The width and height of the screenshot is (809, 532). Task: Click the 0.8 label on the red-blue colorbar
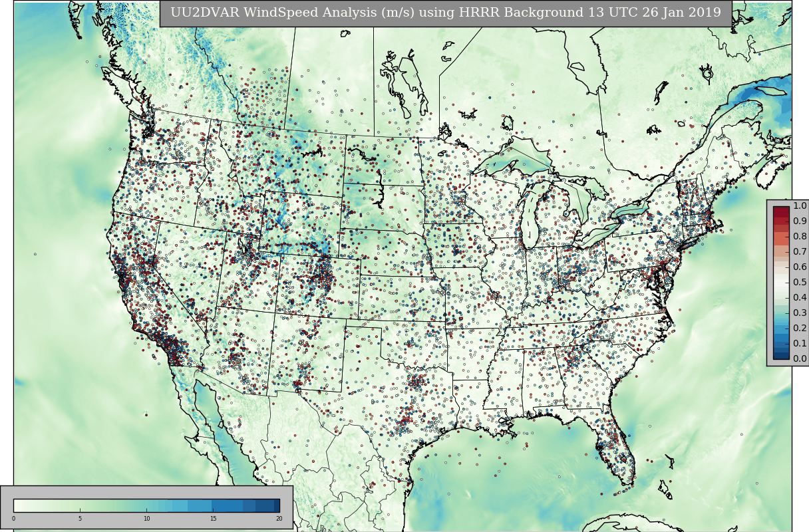click(800, 237)
